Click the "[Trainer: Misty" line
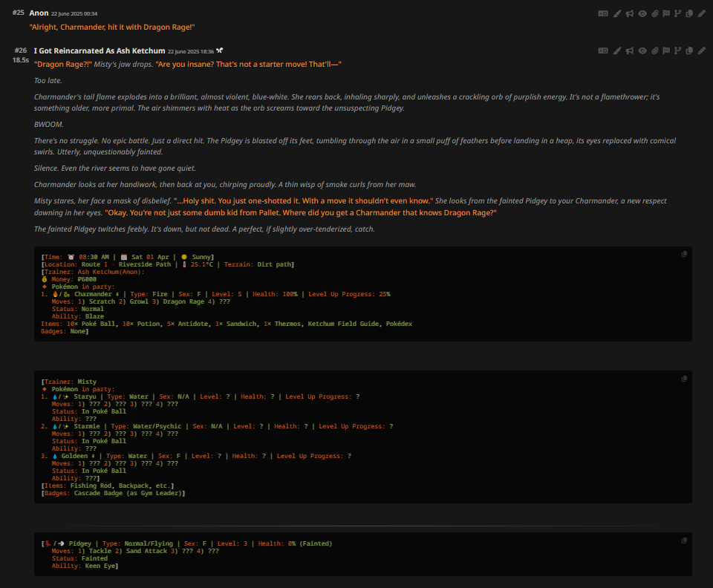Screen dimensions: 713x588 tap(68, 382)
